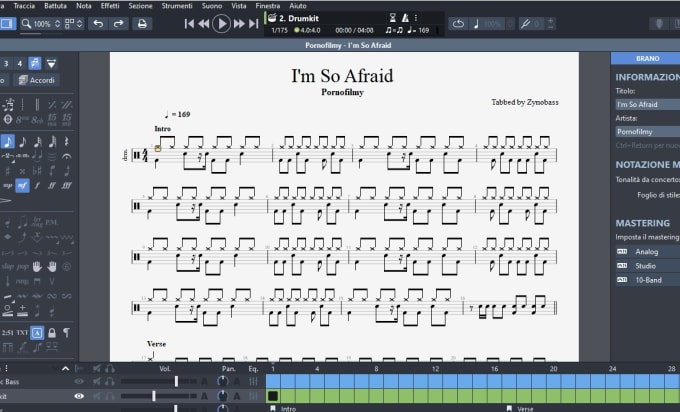The image size is (680, 412).
Task: Choose the Studio mastering preset
Action: pos(648,266)
